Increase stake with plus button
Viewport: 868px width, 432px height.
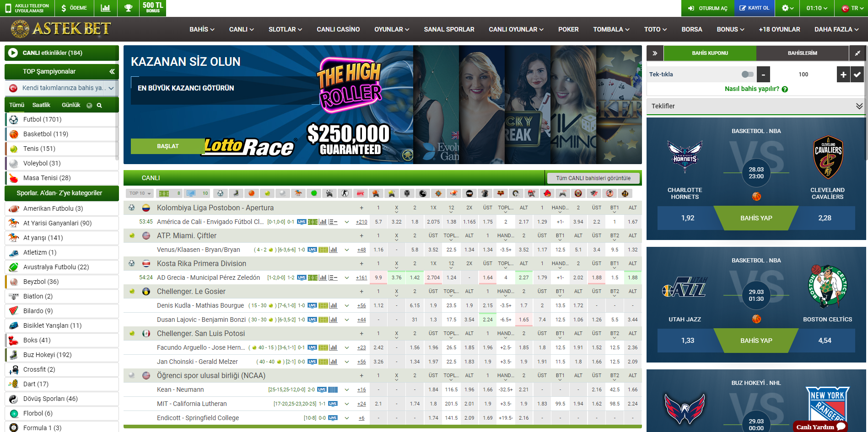click(843, 75)
